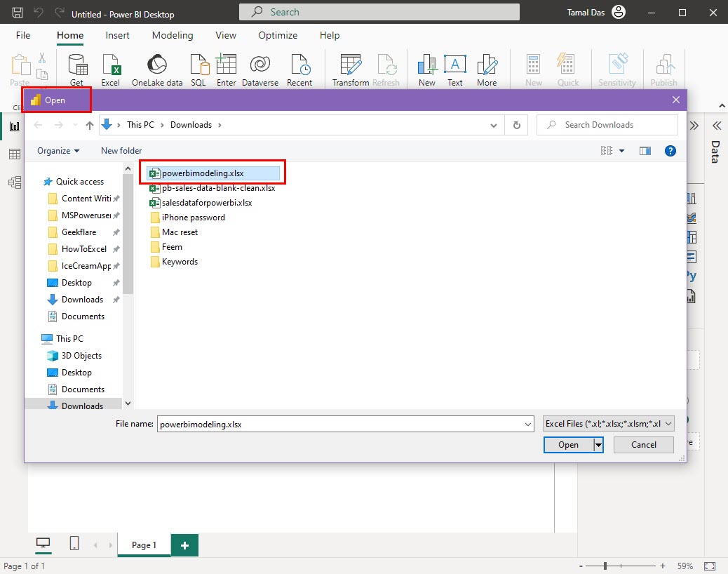Switch to Model view in left sidebar
Screen dimensions: 728x574
point(15,182)
